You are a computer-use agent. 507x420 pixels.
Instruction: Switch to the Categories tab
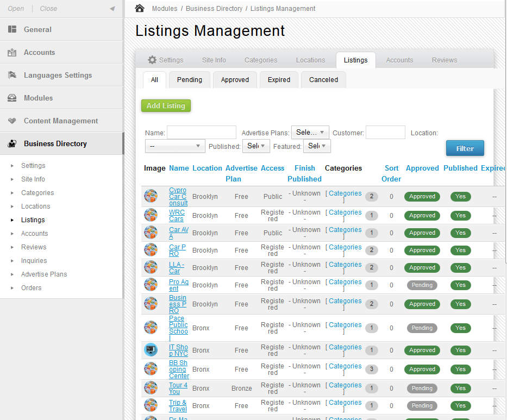tap(261, 60)
